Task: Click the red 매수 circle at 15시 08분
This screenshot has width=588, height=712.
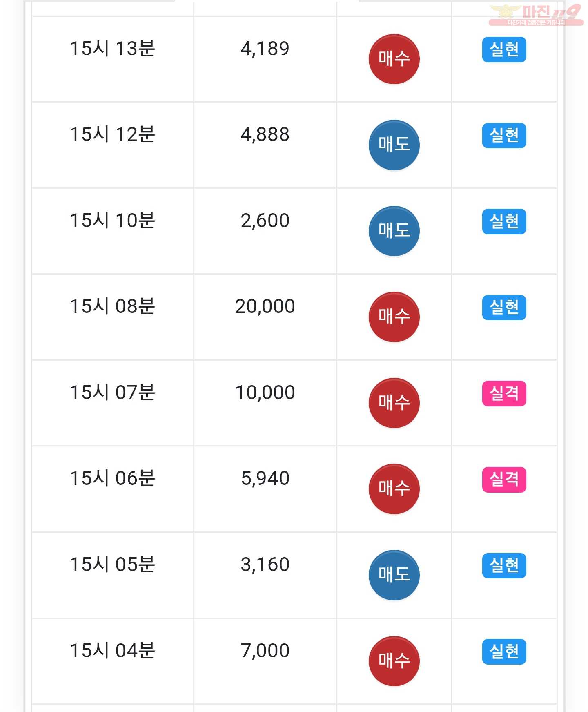Action: 394,317
